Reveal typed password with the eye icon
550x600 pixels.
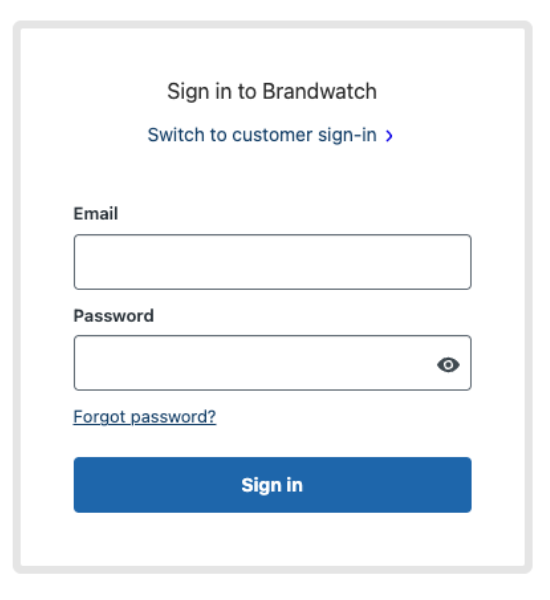point(448,365)
